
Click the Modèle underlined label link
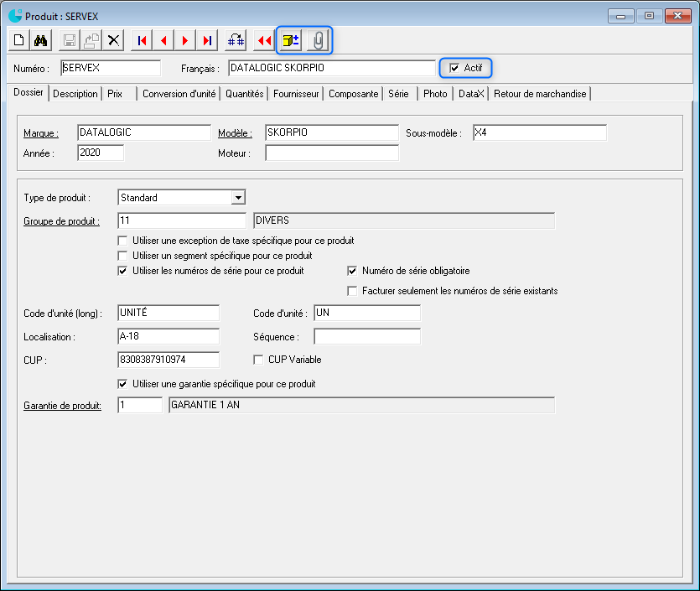235,133
